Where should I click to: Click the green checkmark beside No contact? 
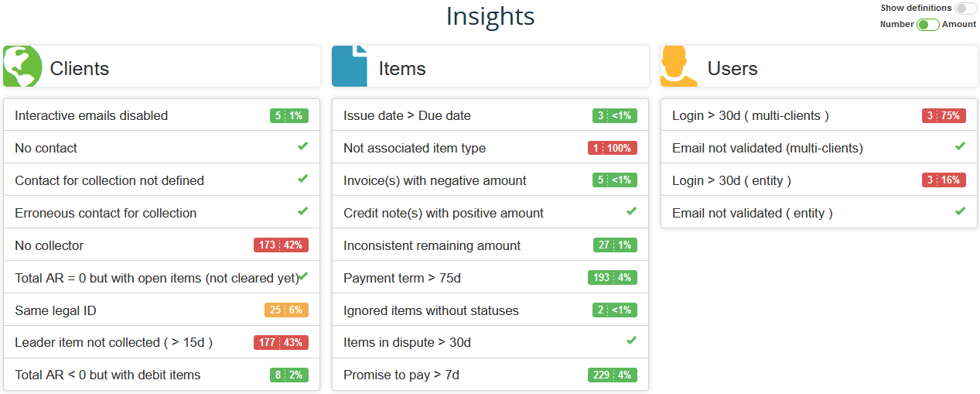coord(302,146)
